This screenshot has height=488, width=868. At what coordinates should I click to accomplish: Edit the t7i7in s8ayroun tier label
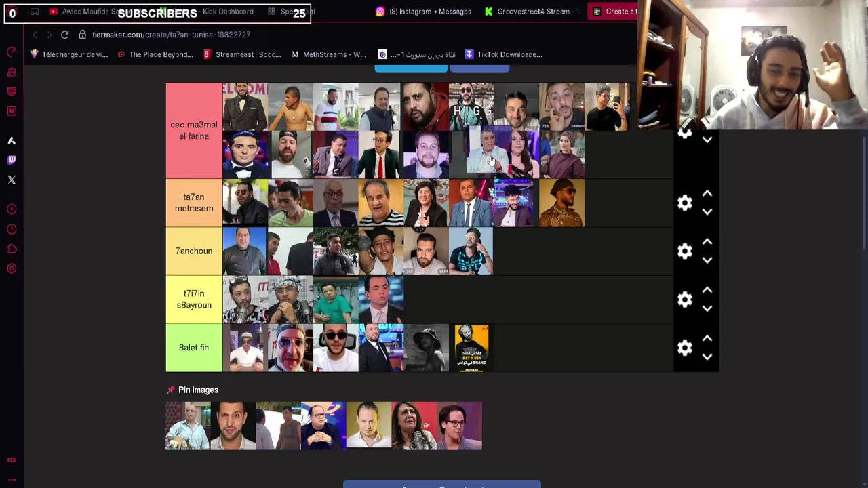(x=194, y=299)
